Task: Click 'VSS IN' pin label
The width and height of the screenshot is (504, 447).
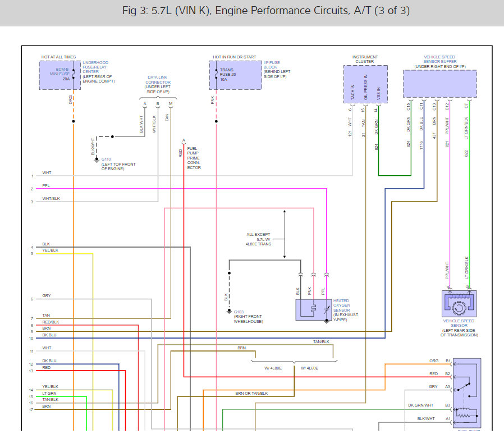Action: point(378,93)
